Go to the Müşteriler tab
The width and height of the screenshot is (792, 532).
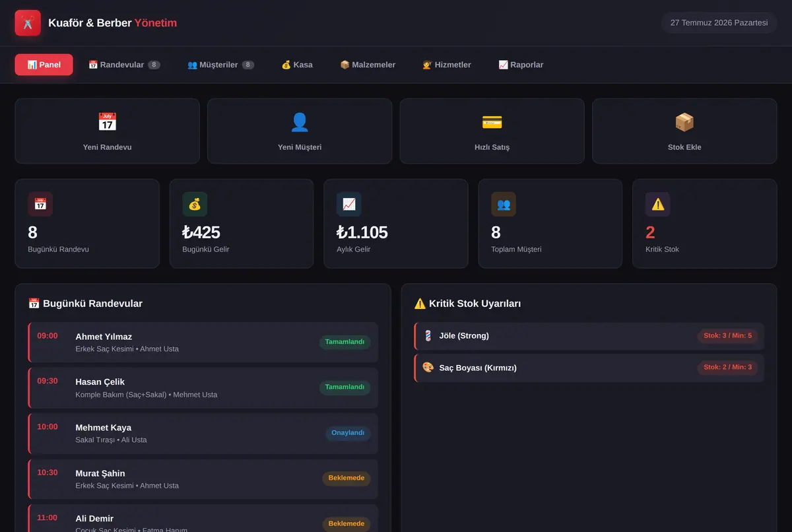(220, 65)
